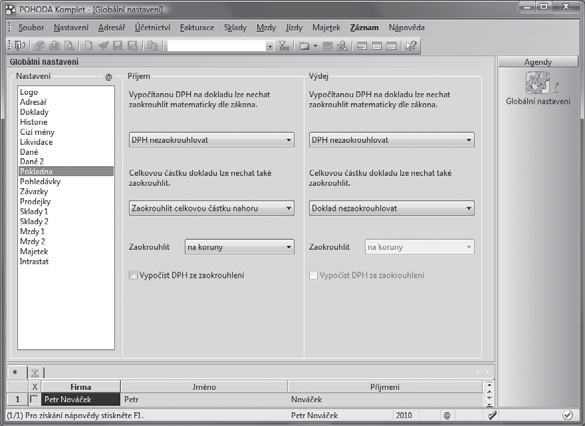Click the exit door icon in toolbar
The height and width of the screenshot is (426, 585).
tap(19, 46)
